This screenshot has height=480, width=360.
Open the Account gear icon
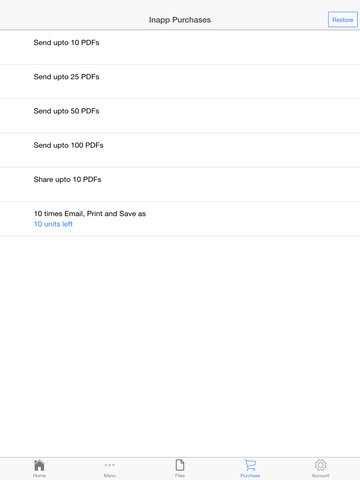point(321,465)
